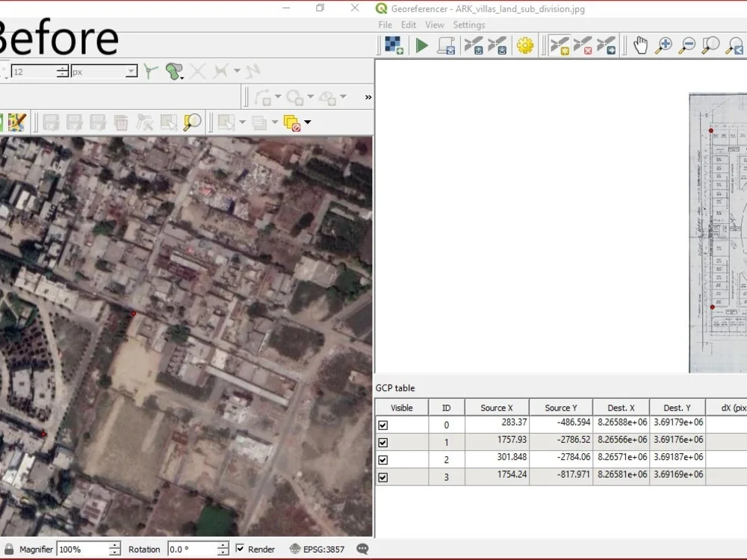Open the Select Features dropdown arrow

point(242,122)
